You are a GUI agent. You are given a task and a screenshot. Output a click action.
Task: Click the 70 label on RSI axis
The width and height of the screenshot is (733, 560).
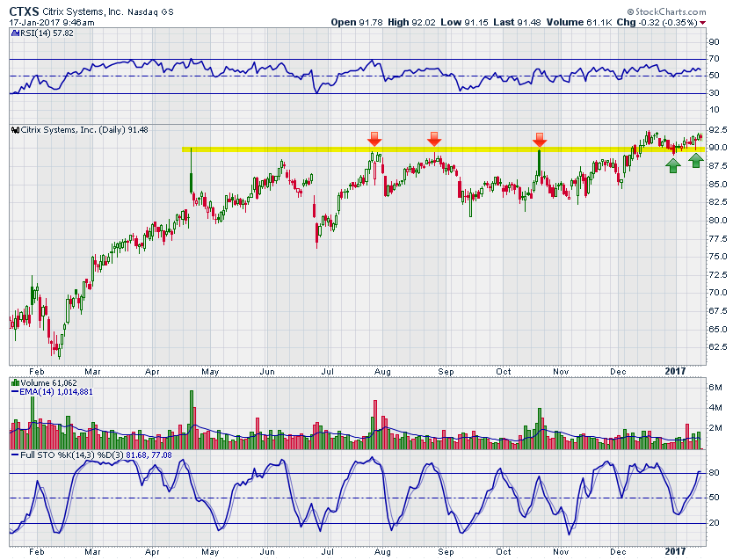click(714, 59)
